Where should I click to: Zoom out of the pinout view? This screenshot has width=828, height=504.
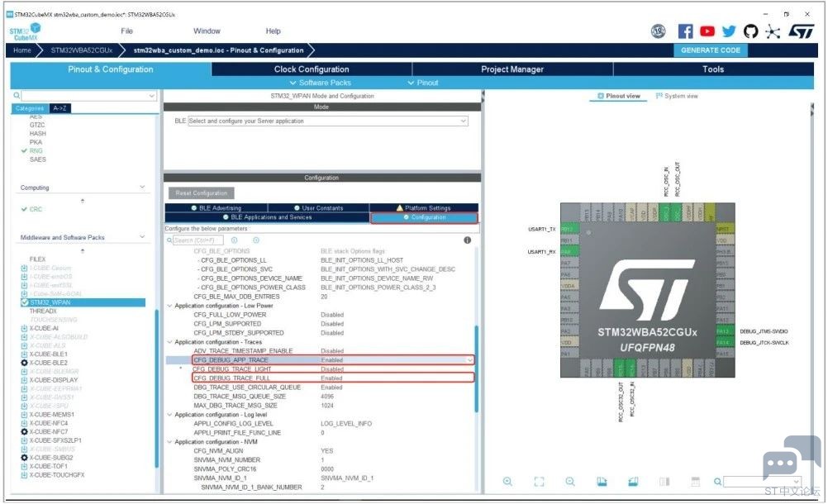pos(570,482)
